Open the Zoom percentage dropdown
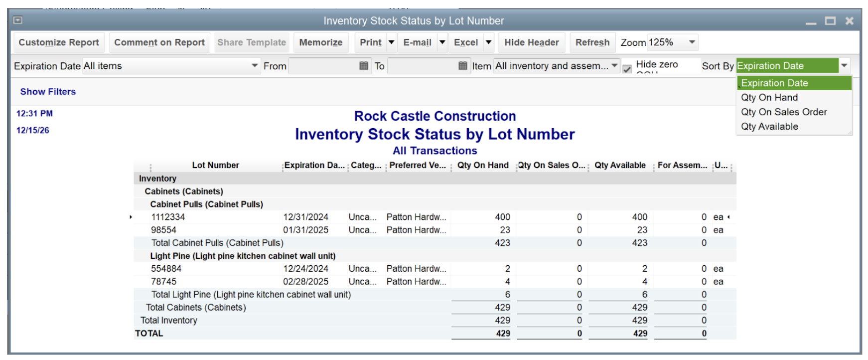This screenshot has width=868, height=360. tap(692, 42)
